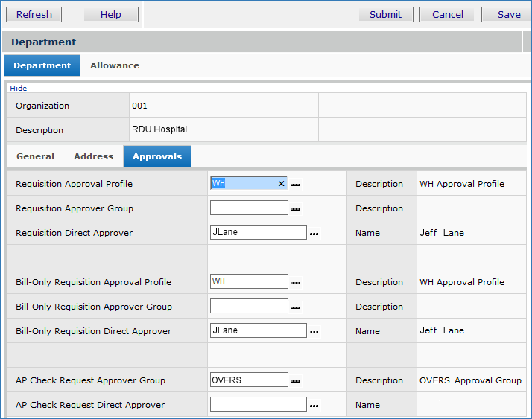This screenshot has width=532, height=419.
Task: Open lookup for Requisition Approval Profile
Action: 295,185
